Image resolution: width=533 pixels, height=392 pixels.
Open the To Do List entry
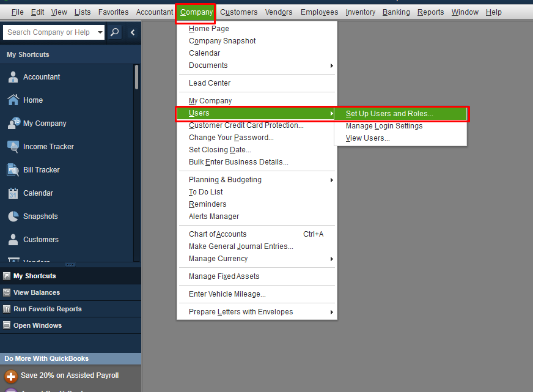[257, 192]
